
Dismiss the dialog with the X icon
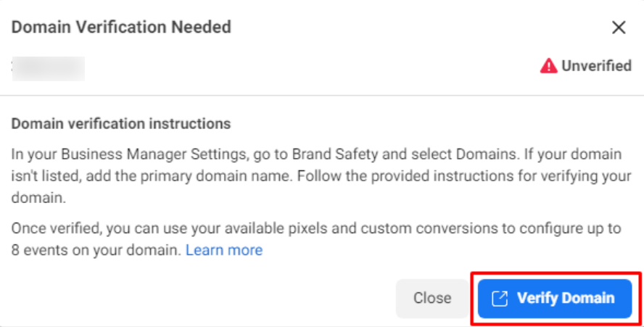click(619, 28)
